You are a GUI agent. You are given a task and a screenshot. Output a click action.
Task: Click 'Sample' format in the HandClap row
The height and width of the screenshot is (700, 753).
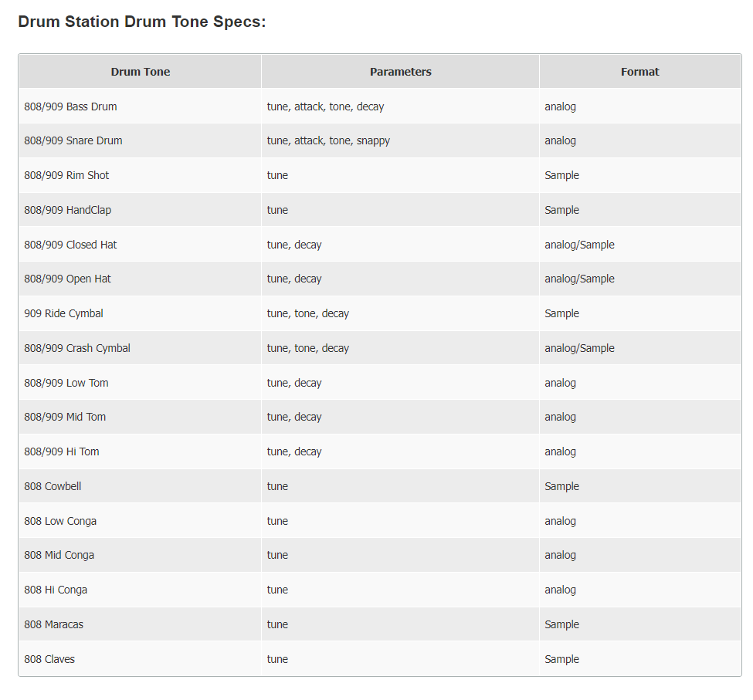(640, 210)
